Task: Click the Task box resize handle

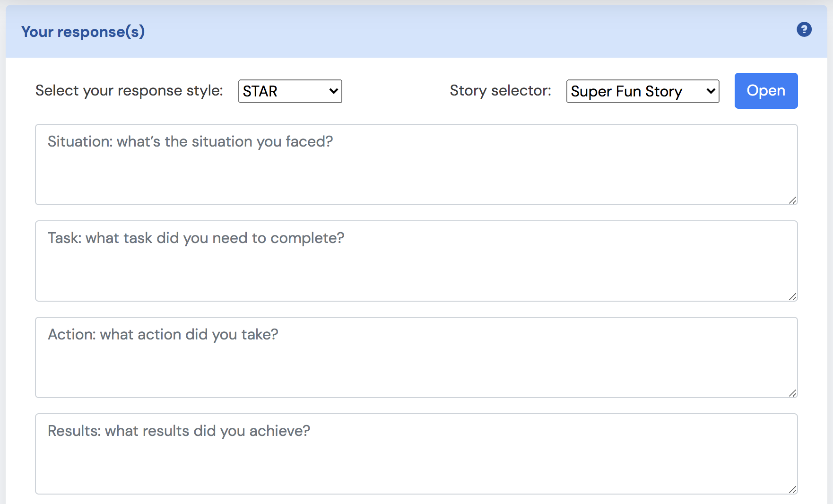Action: 793,296
